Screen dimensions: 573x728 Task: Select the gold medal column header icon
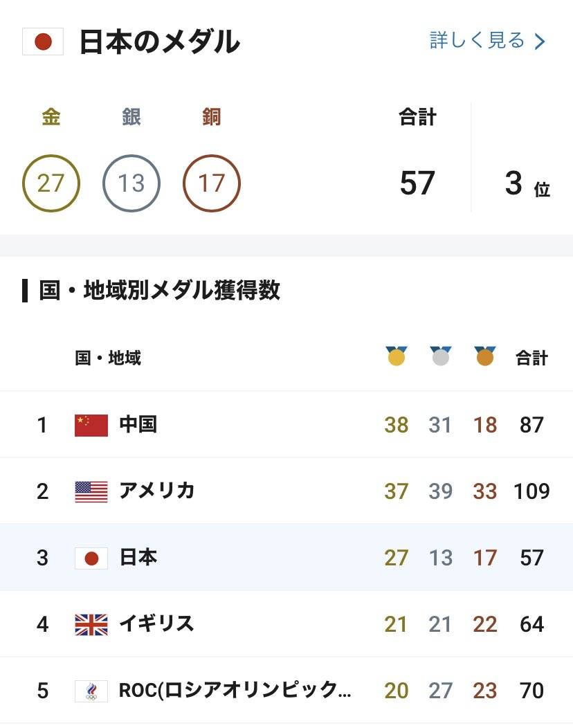397,356
